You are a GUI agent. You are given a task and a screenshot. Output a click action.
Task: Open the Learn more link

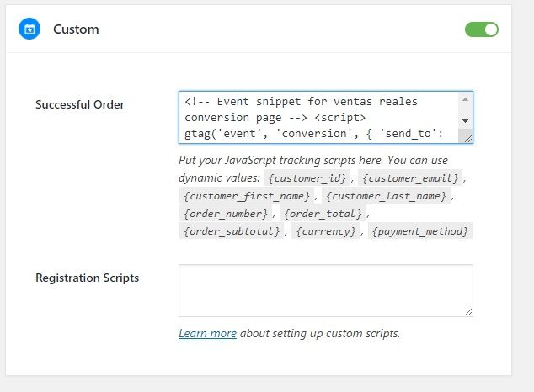coord(207,333)
